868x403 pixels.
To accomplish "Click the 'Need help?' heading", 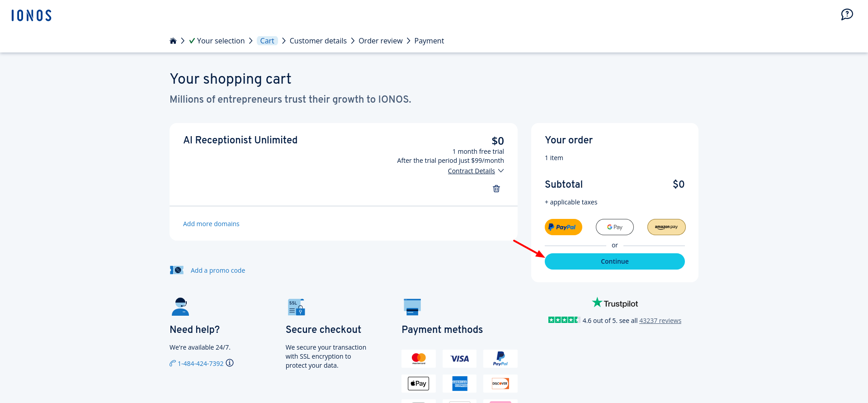I will [x=195, y=330].
